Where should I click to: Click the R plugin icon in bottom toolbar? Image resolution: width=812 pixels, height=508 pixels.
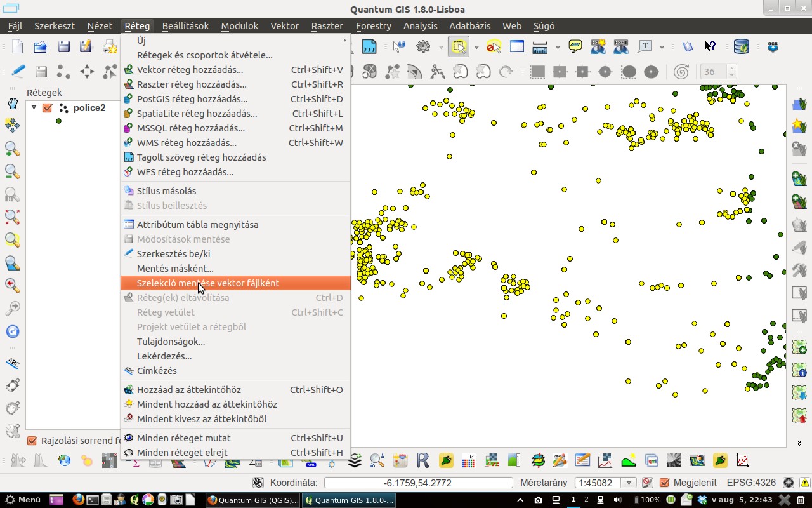[x=422, y=460]
